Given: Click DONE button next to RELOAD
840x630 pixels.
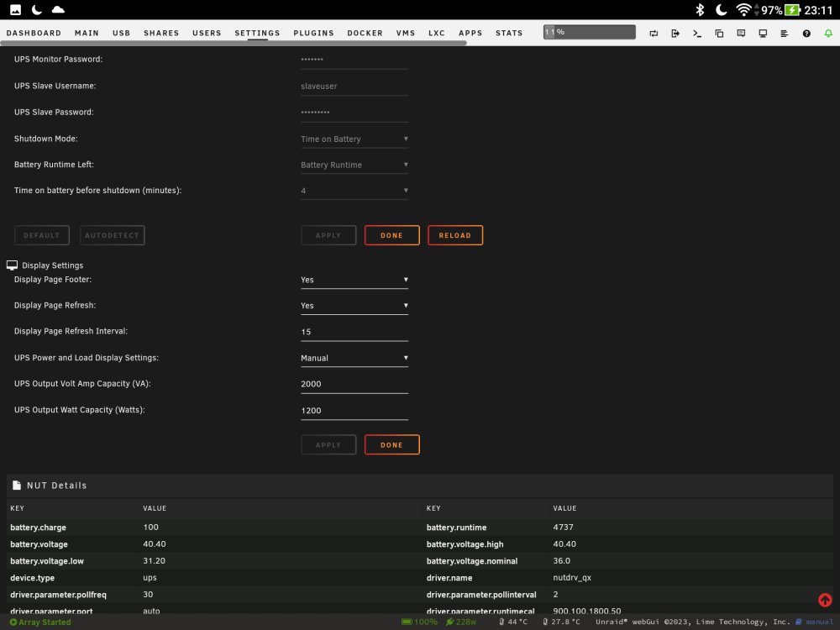Looking at the screenshot, I should tap(391, 235).
